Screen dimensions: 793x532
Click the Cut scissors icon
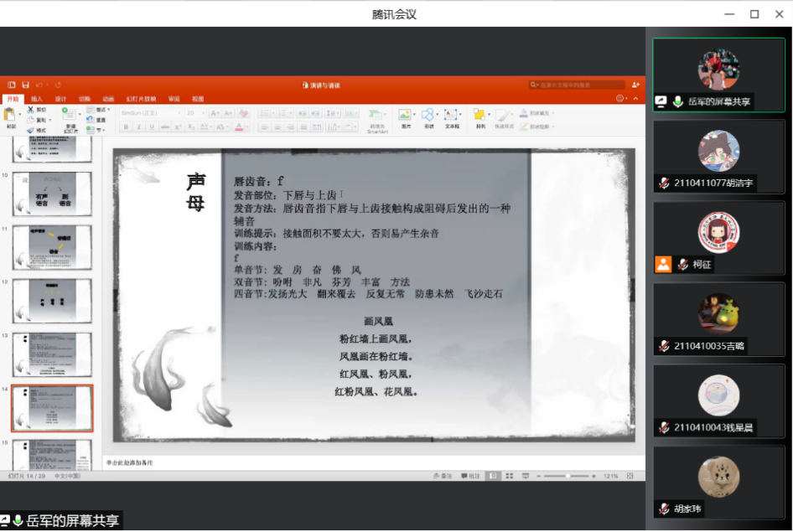point(32,110)
